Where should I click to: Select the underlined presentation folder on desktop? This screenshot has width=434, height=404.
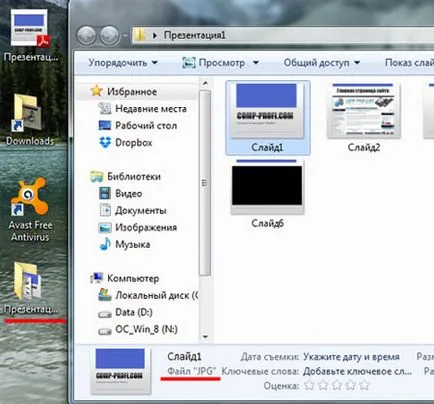[30, 288]
